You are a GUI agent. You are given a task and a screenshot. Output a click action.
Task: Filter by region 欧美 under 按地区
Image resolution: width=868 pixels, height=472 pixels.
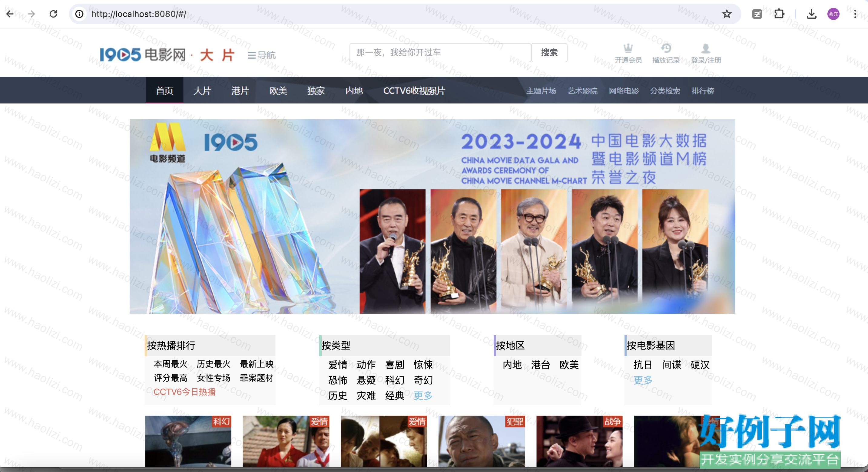[569, 365]
